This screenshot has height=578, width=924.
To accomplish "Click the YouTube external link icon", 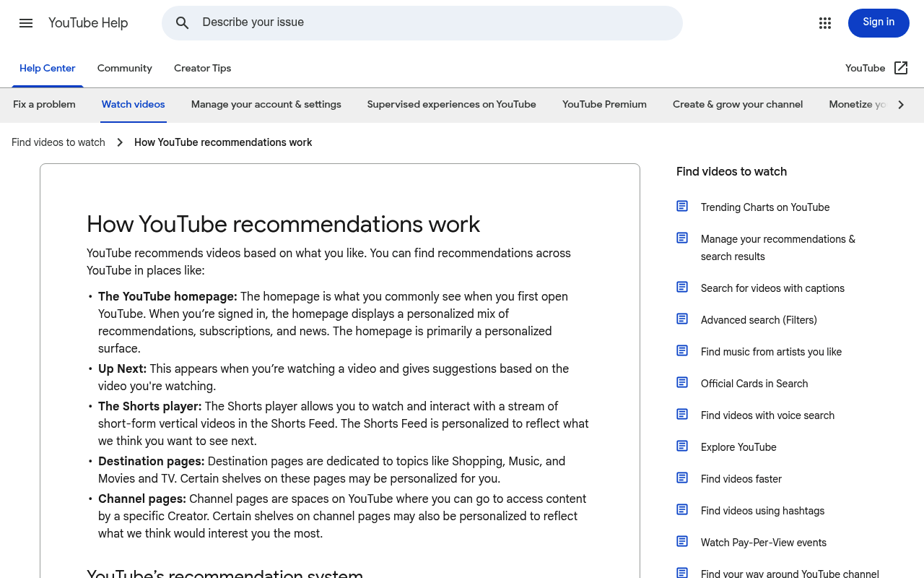I will point(901,68).
